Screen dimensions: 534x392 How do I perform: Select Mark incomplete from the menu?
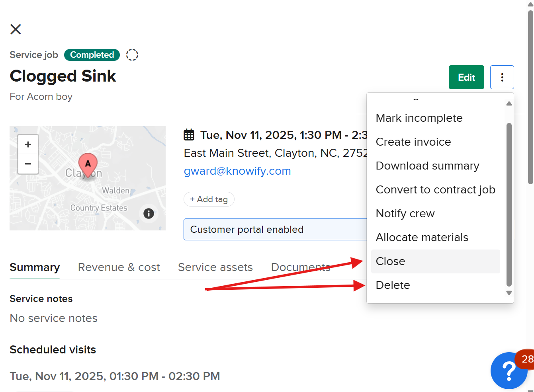(x=419, y=118)
